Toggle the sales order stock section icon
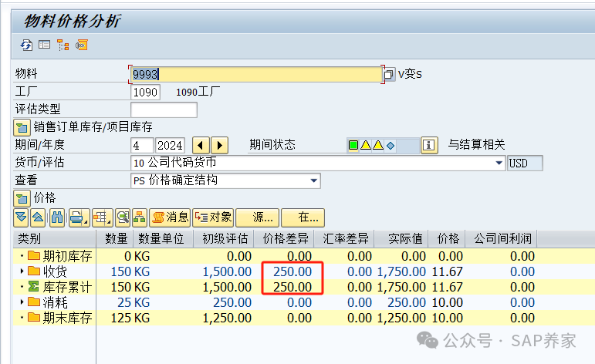This screenshot has height=364, width=595. 22,127
